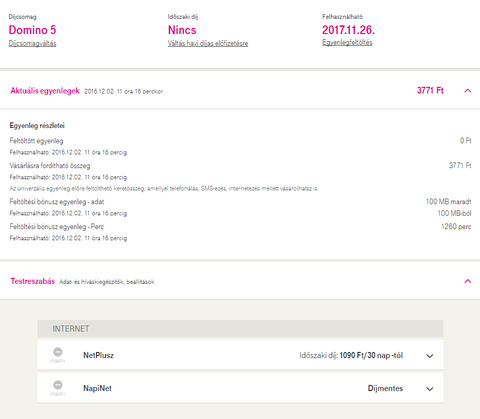Expand the NapiNet row dropdown arrow

[430, 389]
